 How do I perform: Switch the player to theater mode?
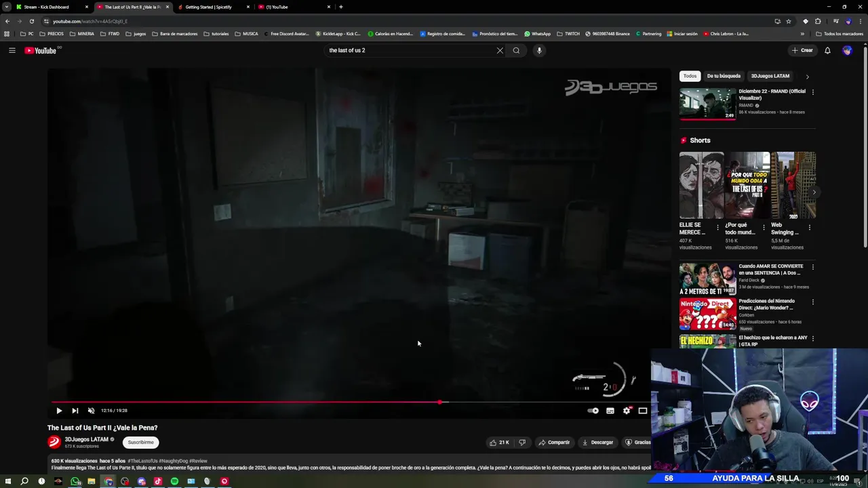(x=643, y=411)
